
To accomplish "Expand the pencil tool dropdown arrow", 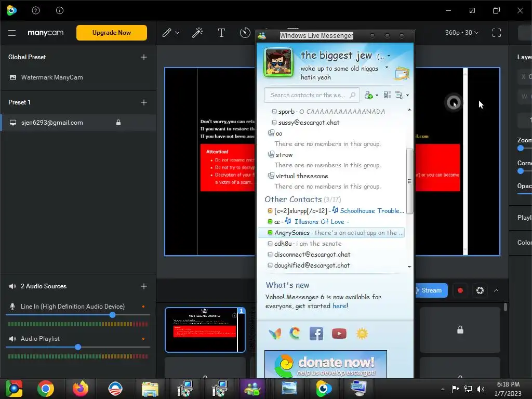I will click(177, 33).
